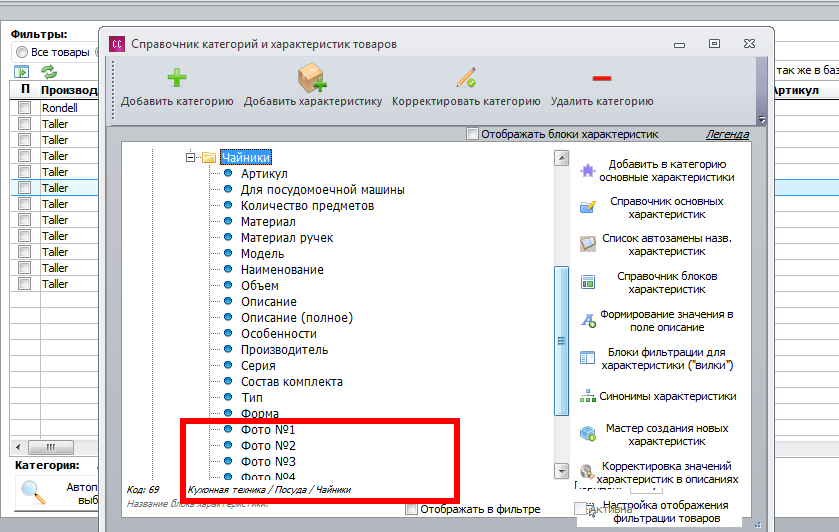This screenshot has width=839, height=532.
Task: Click Настройка отображения фильтрации товаров
Action: [666, 512]
